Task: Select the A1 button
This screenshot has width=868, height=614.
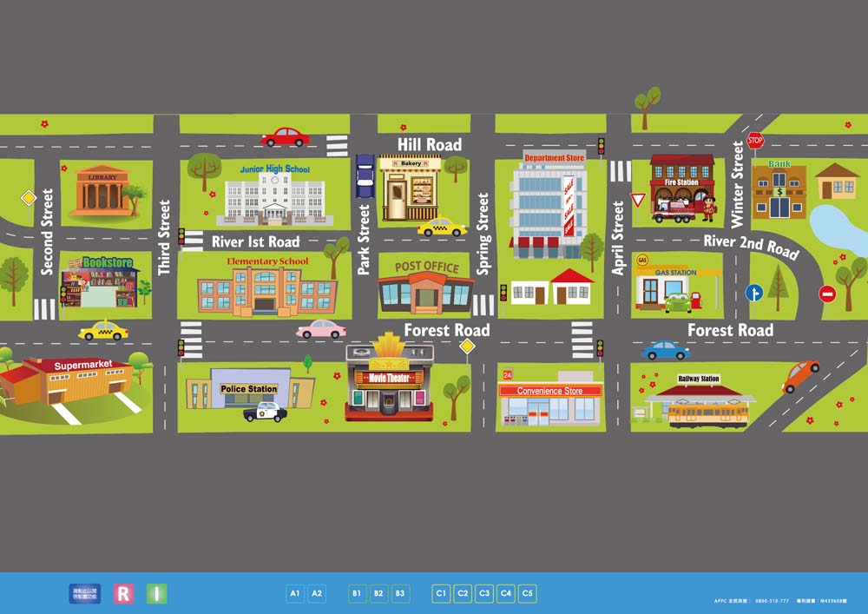Action: click(x=295, y=594)
